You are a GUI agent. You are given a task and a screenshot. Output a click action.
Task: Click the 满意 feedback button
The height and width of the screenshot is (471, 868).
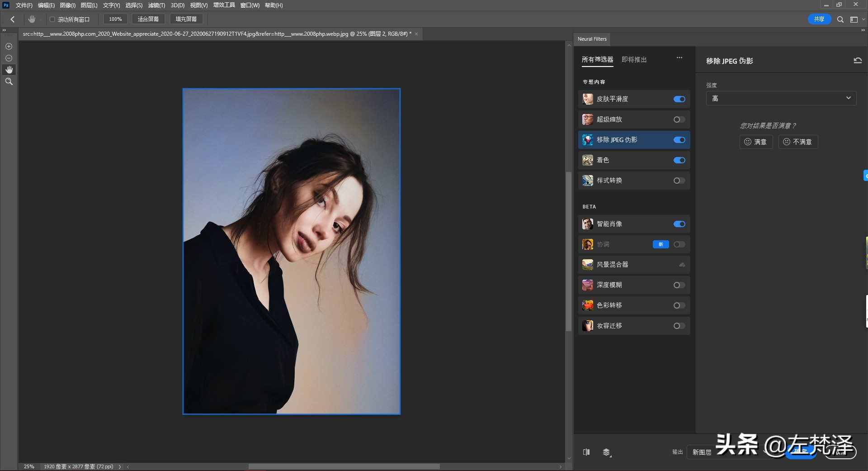coord(756,142)
